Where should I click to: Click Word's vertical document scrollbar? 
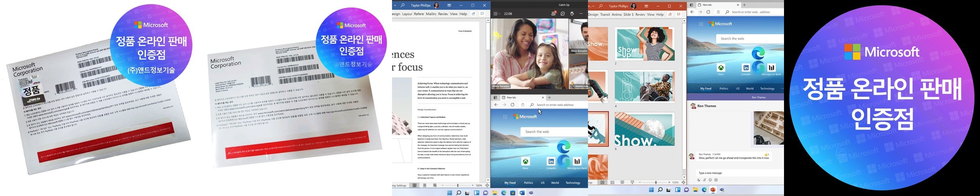[488, 100]
